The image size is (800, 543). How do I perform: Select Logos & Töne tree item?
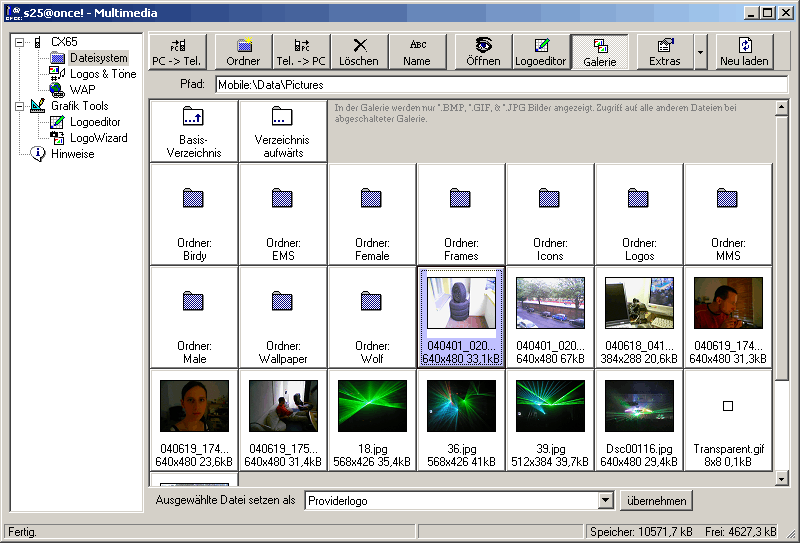pos(103,74)
